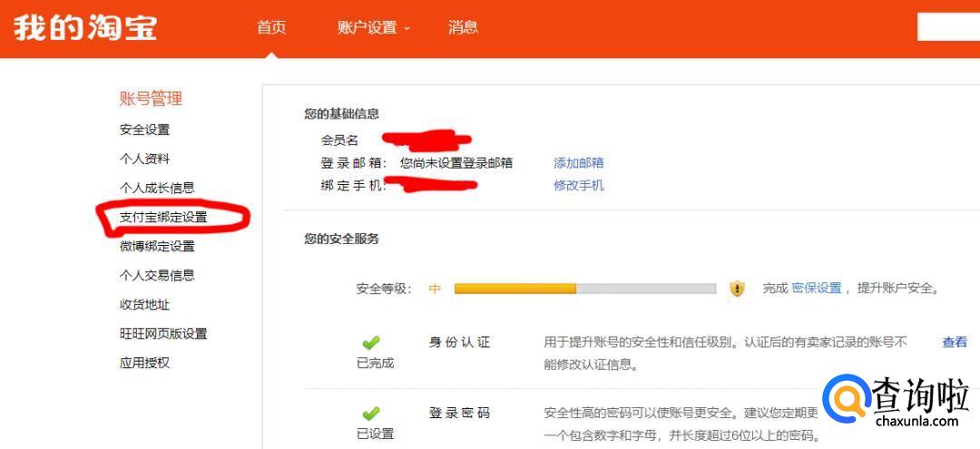The width and height of the screenshot is (980, 449).
Task: Click the 添加邮箱 link
Action: click(x=579, y=163)
